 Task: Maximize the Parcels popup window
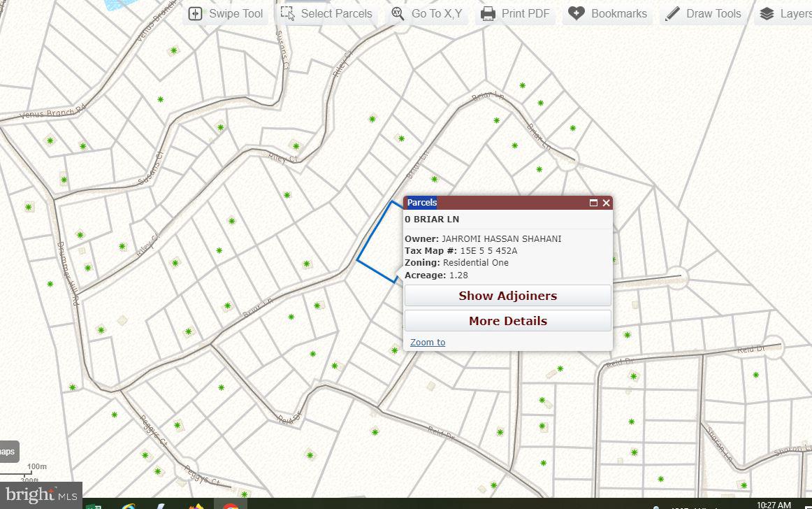pyautogui.click(x=593, y=203)
